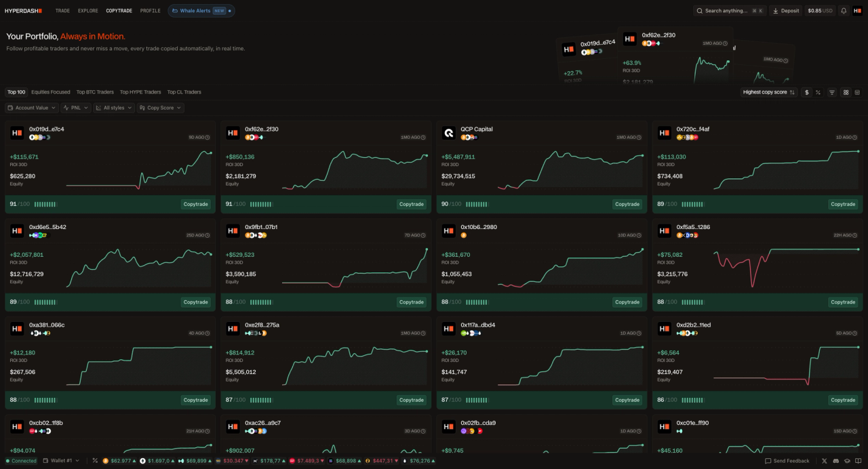The height and width of the screenshot is (469, 868).
Task: Switch values to percent display
Action: click(x=818, y=92)
